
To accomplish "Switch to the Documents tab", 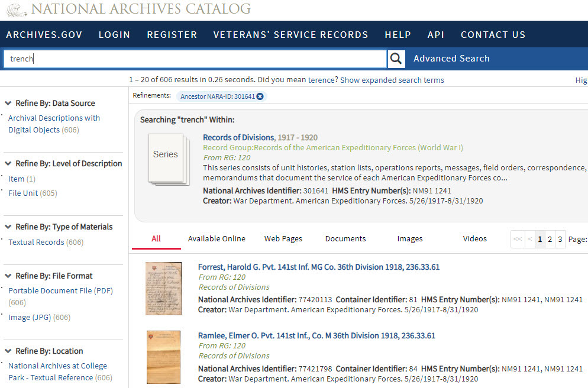I will click(345, 239).
